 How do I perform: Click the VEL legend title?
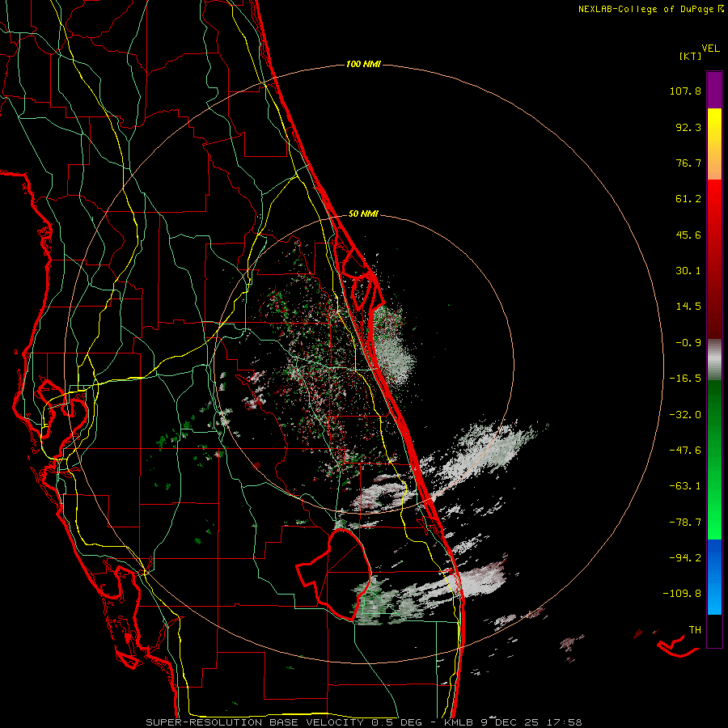click(x=710, y=49)
